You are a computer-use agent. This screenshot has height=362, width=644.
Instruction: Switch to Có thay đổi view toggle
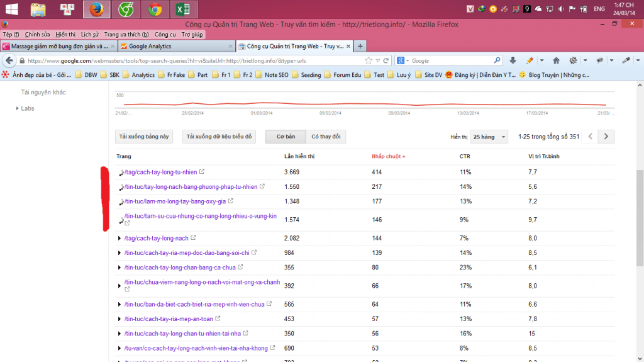pos(326,137)
